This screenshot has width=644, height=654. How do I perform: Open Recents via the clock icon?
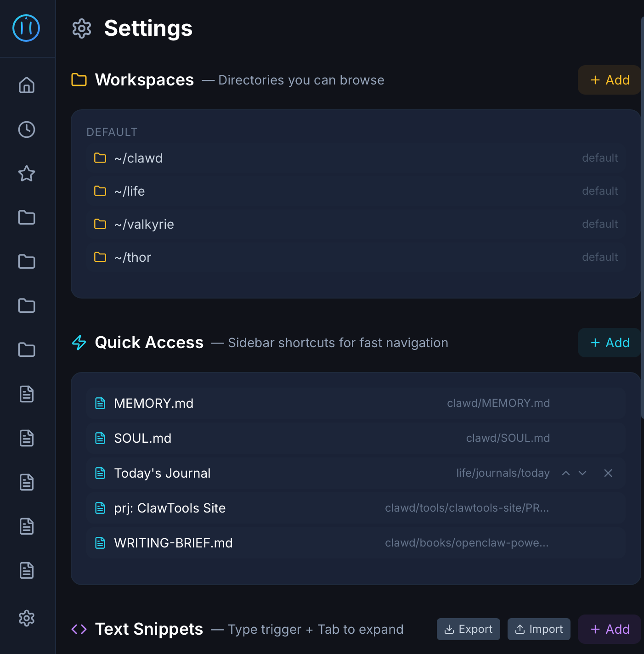click(x=26, y=130)
